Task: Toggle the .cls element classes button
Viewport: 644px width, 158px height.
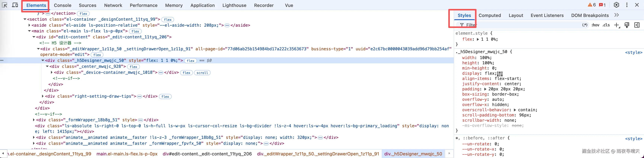Action: click(x=606, y=25)
